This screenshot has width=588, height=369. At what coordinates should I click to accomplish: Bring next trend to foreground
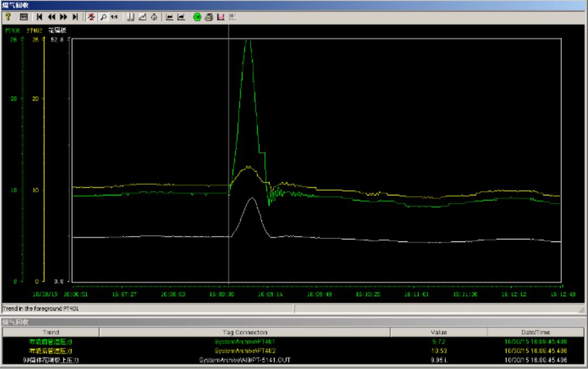point(181,17)
